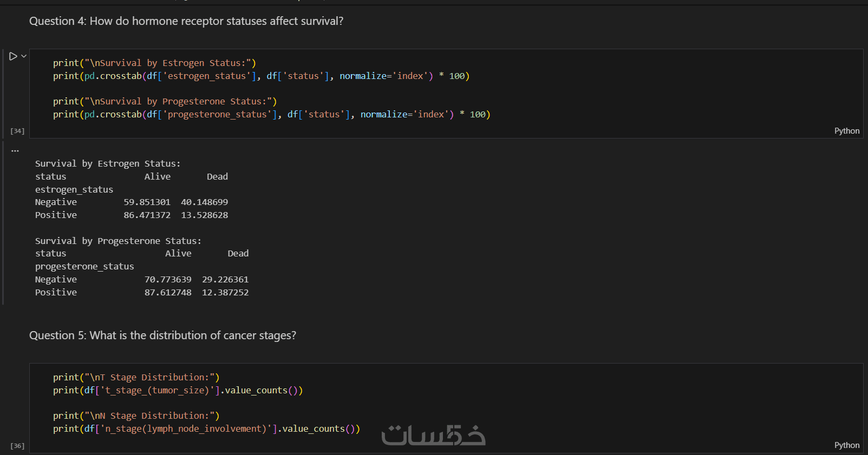Place cursor in the estrogen crosstab code line
The height and width of the screenshot is (455, 868).
pyautogui.click(x=261, y=76)
